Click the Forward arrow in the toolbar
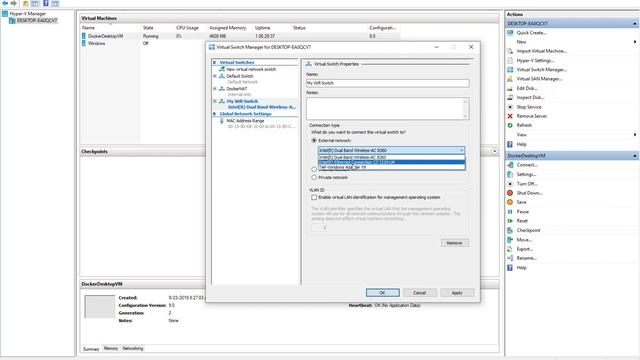640x360 pixels. pos(13,3)
